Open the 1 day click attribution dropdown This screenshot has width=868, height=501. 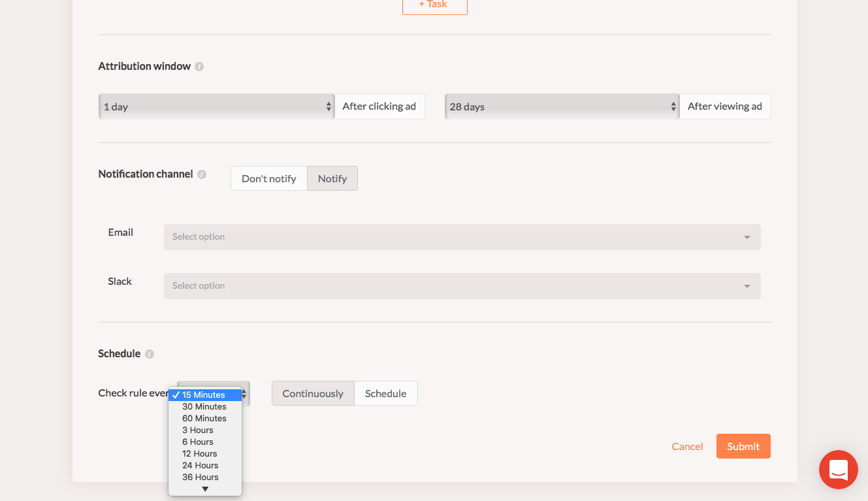(216, 106)
